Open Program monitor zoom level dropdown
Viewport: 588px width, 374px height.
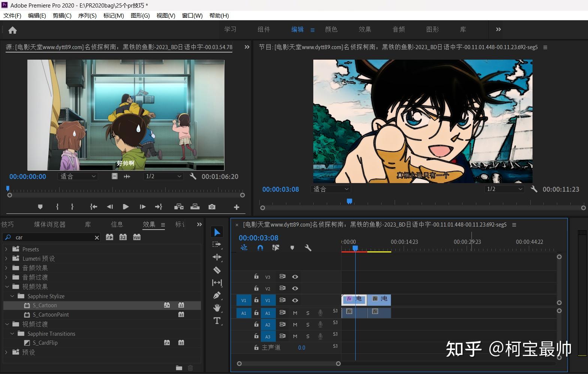coord(331,189)
